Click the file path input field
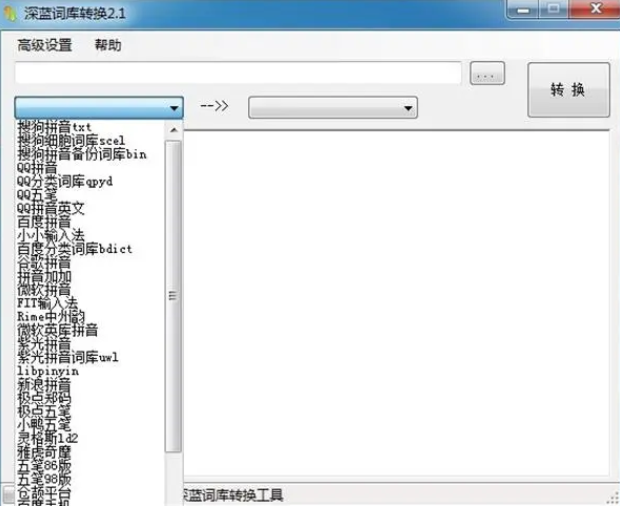Viewport: 620px width, 506px height. [238, 73]
